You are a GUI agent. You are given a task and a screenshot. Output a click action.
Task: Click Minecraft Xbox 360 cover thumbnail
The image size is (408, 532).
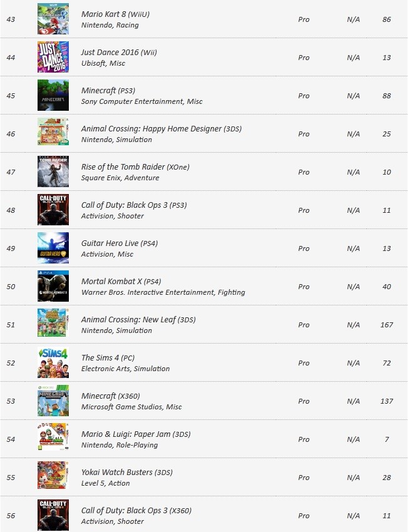click(x=53, y=401)
